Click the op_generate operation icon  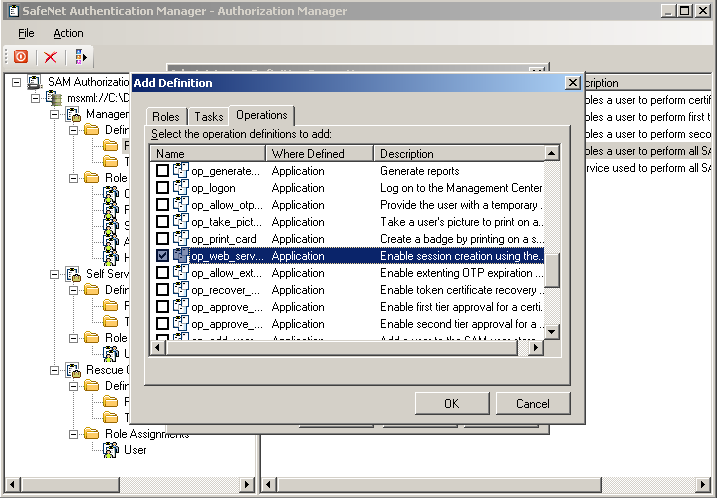[x=181, y=171]
